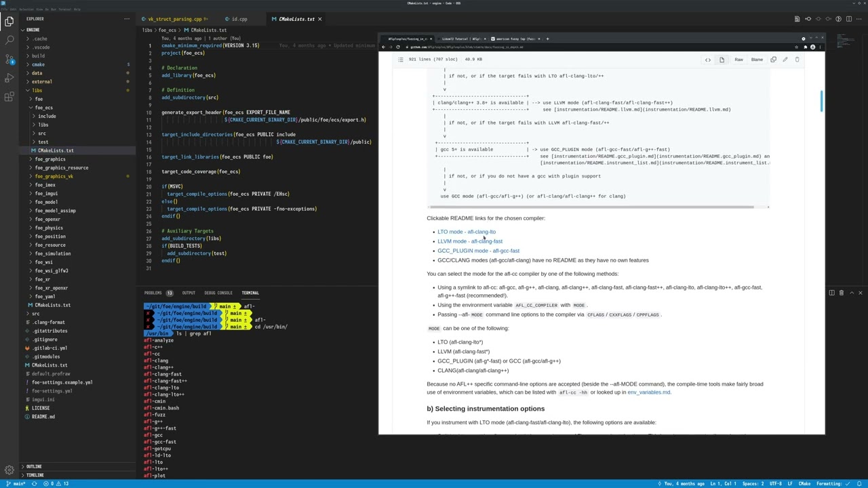This screenshot has height=488, width=868.
Task: Open a new browser tab with plus
Action: pos(548,39)
